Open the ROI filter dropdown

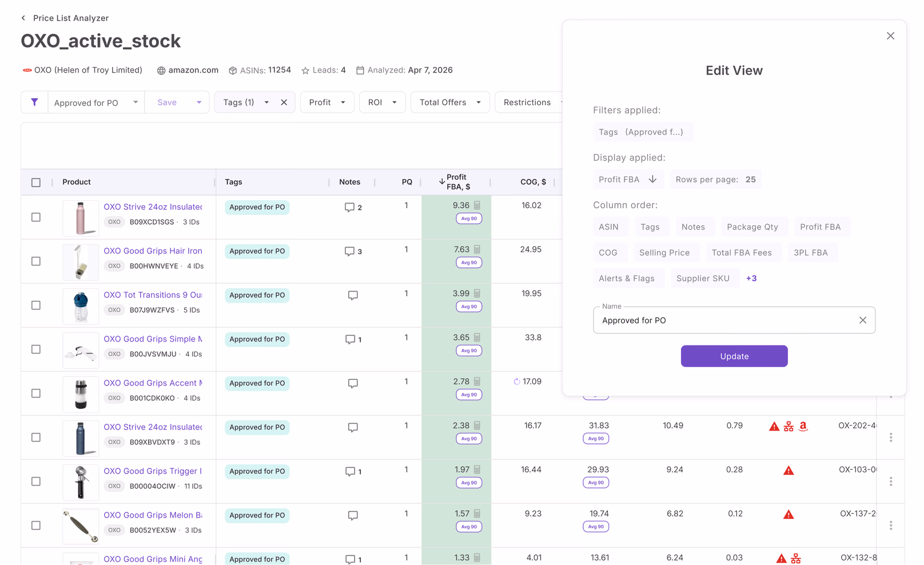point(382,102)
